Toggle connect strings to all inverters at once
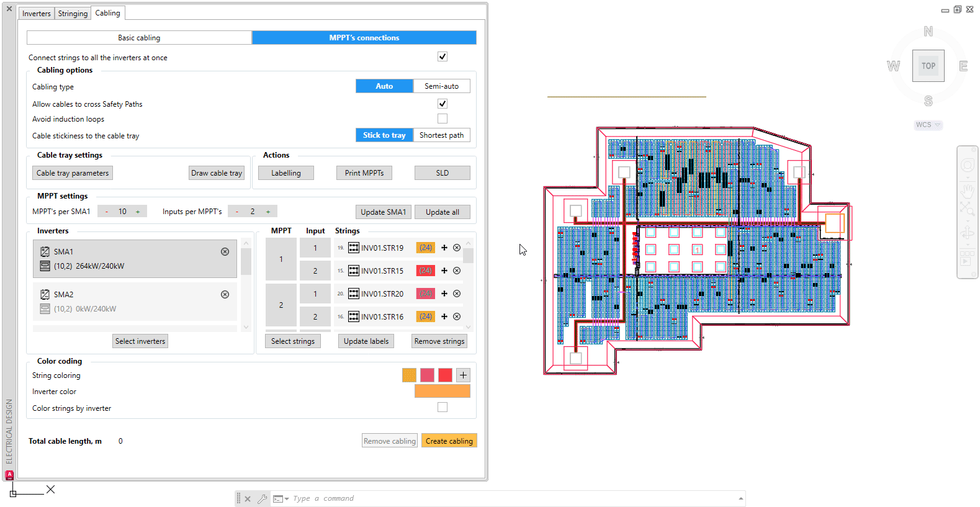 (443, 56)
